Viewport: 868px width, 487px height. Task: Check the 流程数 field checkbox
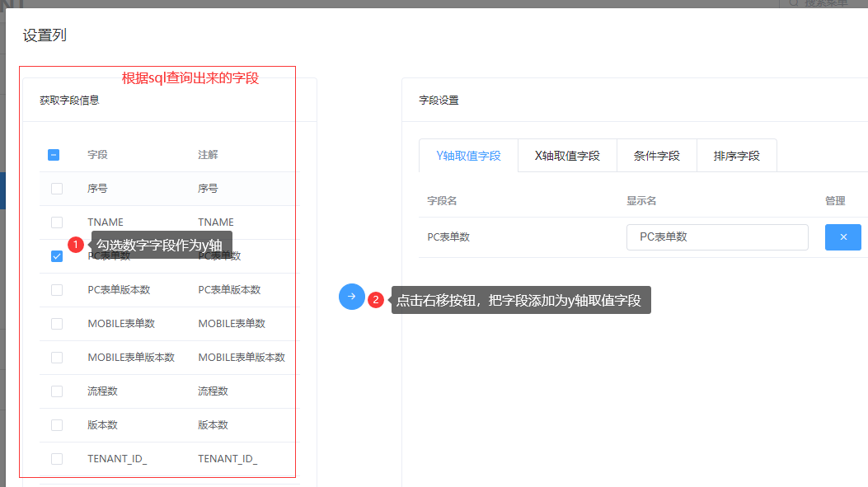tap(57, 391)
